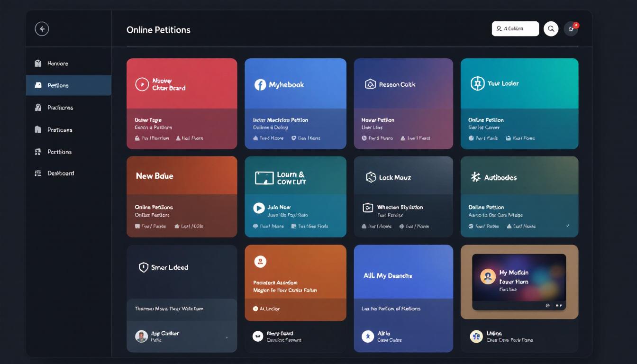
Task: Click the shield icon on Smer Ldeed card
Action: 143,267
